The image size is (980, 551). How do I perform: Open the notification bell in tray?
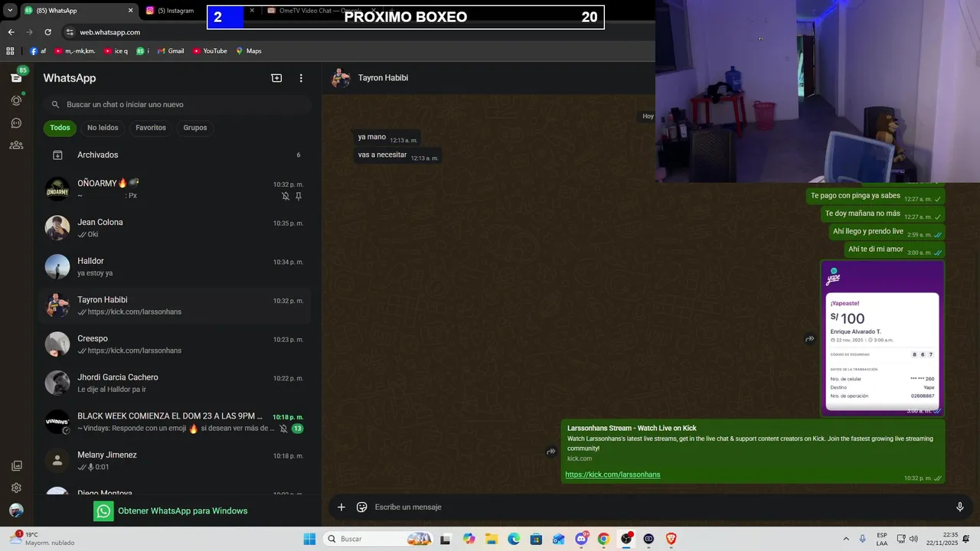pyautogui.click(x=966, y=539)
